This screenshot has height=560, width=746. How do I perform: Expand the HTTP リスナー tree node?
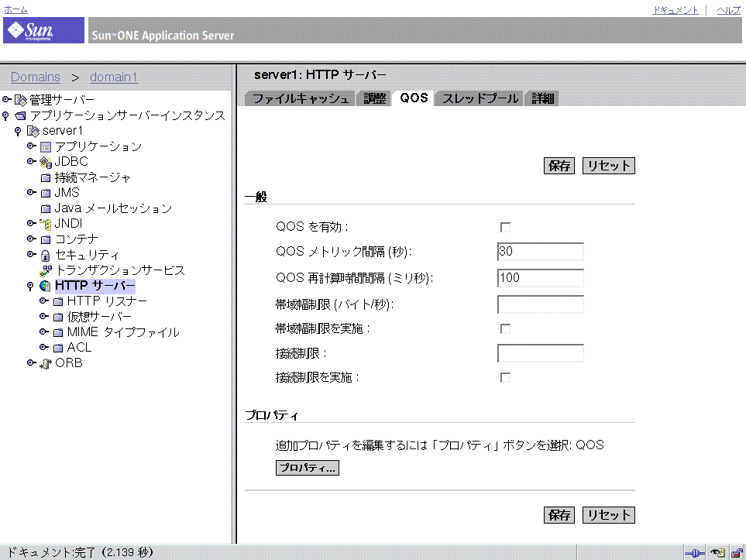pyautogui.click(x=44, y=301)
